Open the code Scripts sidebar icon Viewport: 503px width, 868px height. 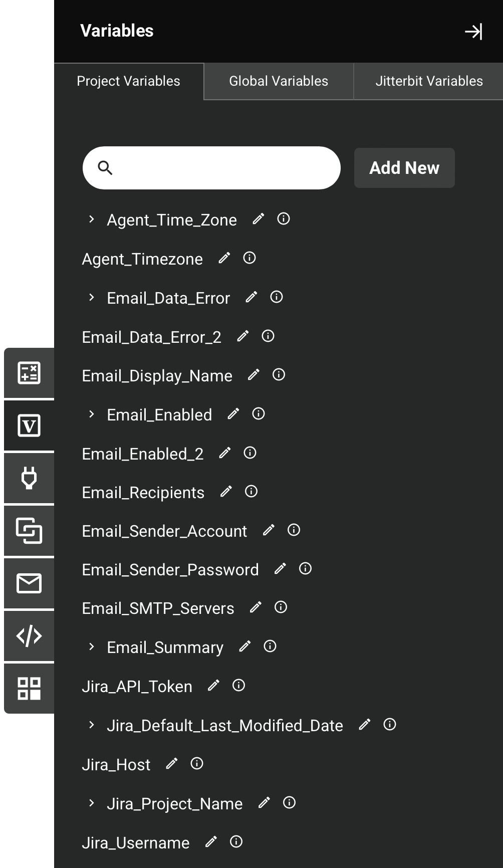[29, 636]
